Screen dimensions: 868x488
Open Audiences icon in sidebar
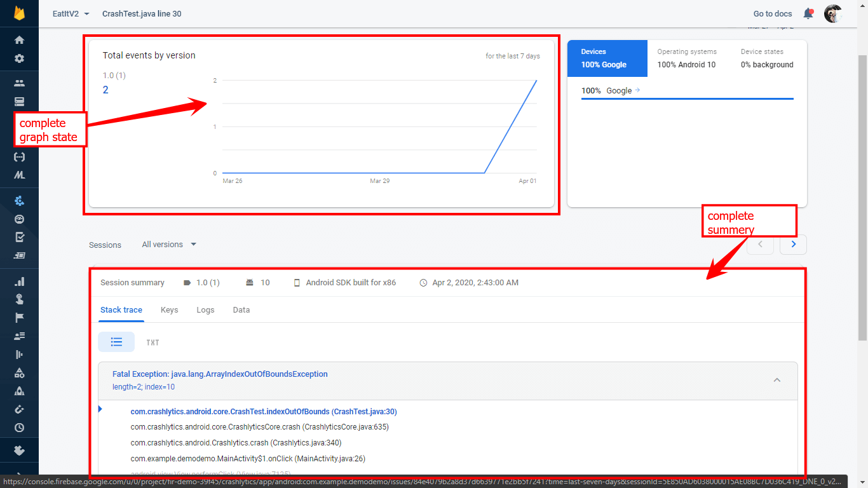click(19, 336)
